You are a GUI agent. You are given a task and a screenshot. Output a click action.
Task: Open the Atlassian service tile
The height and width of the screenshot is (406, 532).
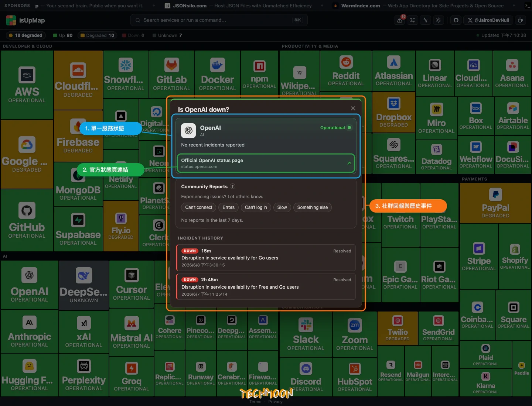tap(394, 71)
